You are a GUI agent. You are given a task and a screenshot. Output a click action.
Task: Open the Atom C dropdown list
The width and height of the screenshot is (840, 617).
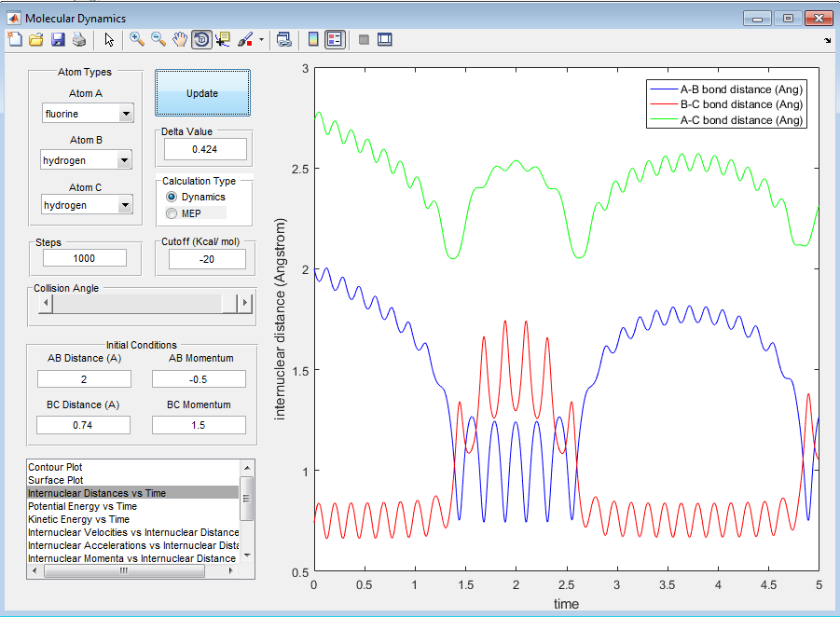(x=125, y=205)
